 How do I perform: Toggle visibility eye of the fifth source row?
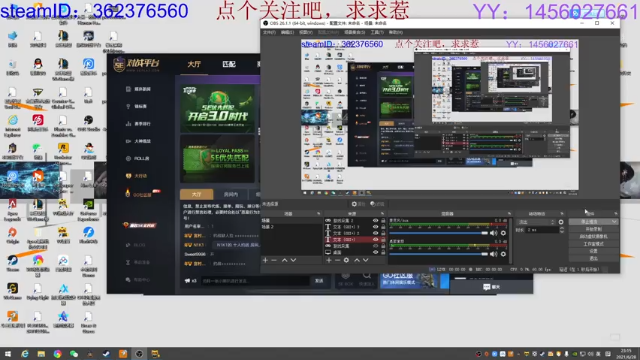[x=375, y=246]
